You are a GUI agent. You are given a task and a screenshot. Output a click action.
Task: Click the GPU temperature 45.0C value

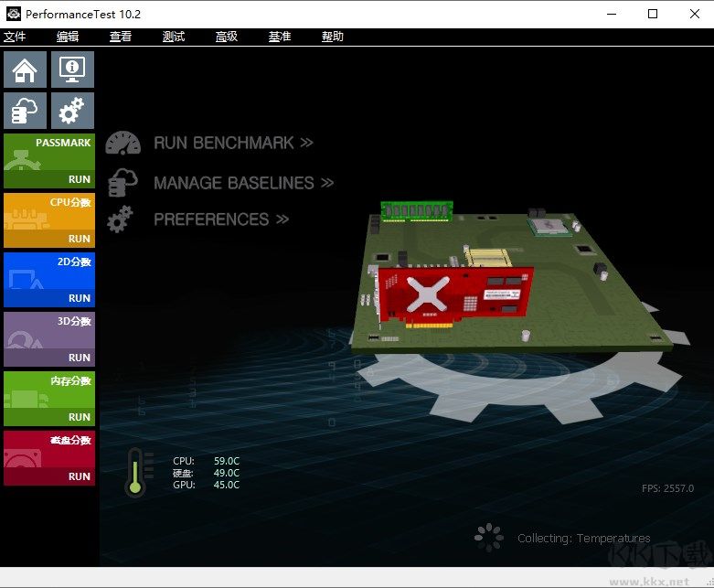click(x=227, y=485)
